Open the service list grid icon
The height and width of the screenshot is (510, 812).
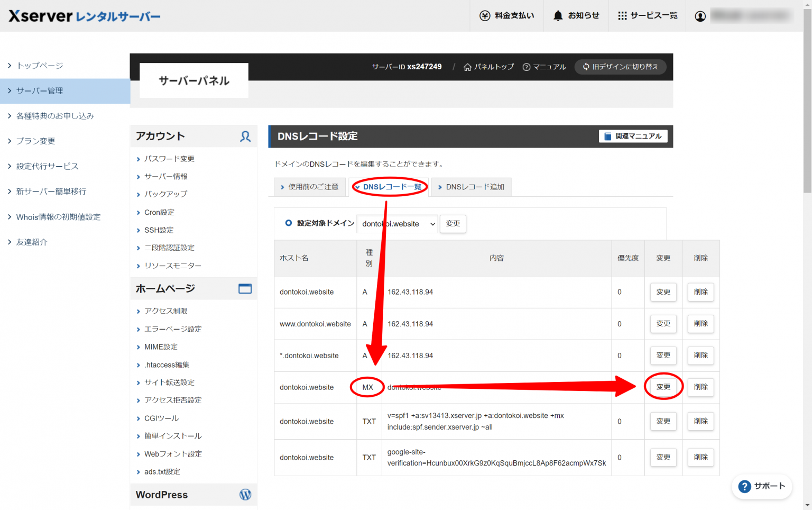tap(622, 16)
